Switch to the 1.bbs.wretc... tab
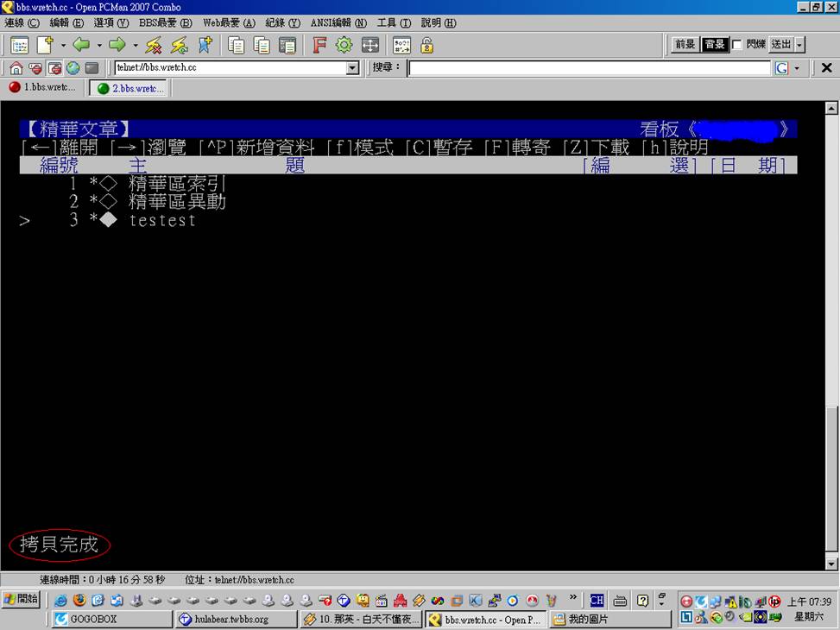This screenshot has width=840, height=630. pyautogui.click(x=41, y=88)
